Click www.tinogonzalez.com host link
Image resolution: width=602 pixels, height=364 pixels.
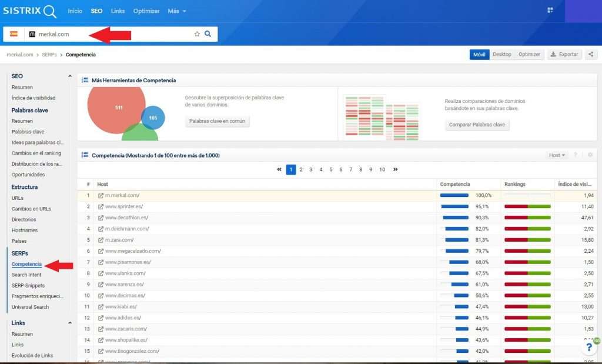(132, 351)
